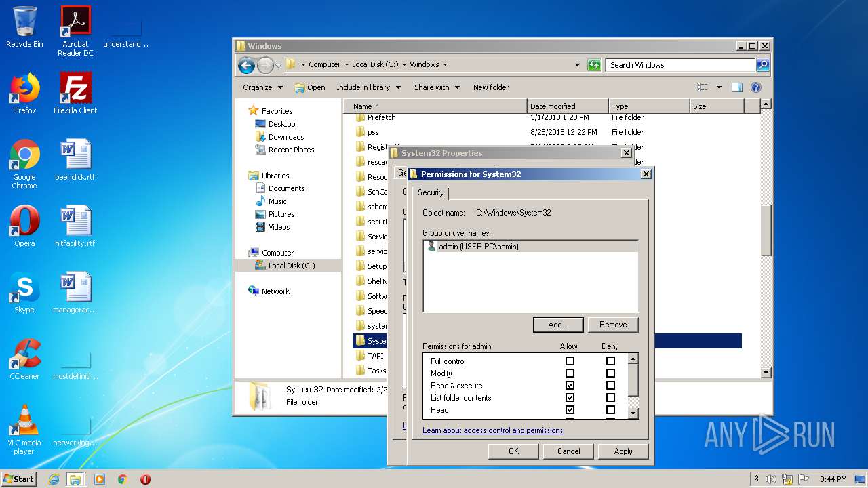Image resolution: width=868 pixels, height=488 pixels.
Task: Uncheck Allow for Read & execute
Action: (x=570, y=386)
